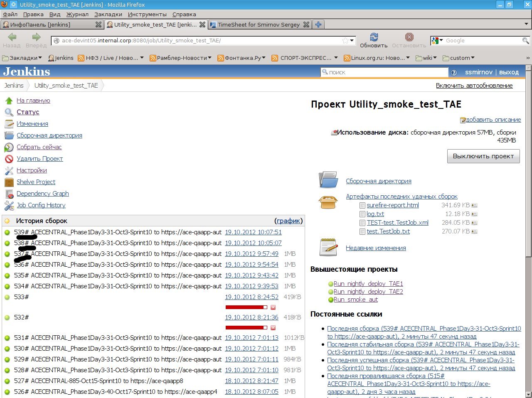The width and height of the screenshot is (532, 398).
Task: Expand the Закладки bookmarks folder
Action: pyautogui.click(x=22, y=58)
